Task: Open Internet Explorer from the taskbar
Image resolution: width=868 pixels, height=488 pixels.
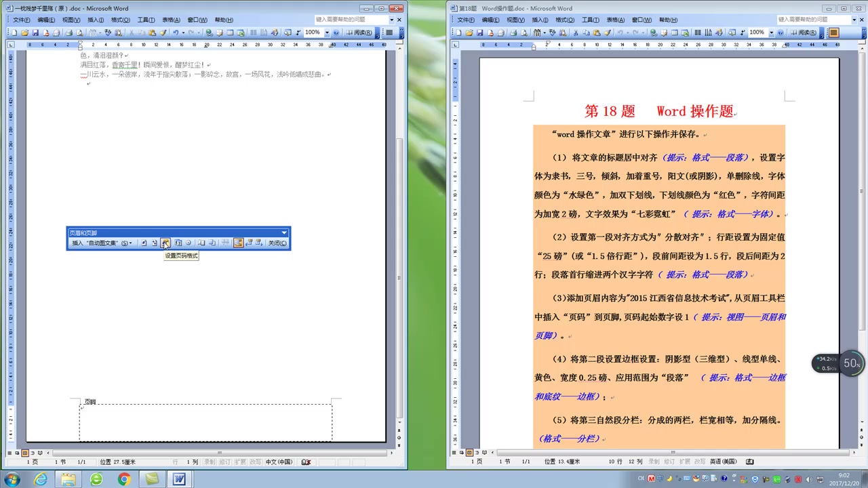Action: 41,479
